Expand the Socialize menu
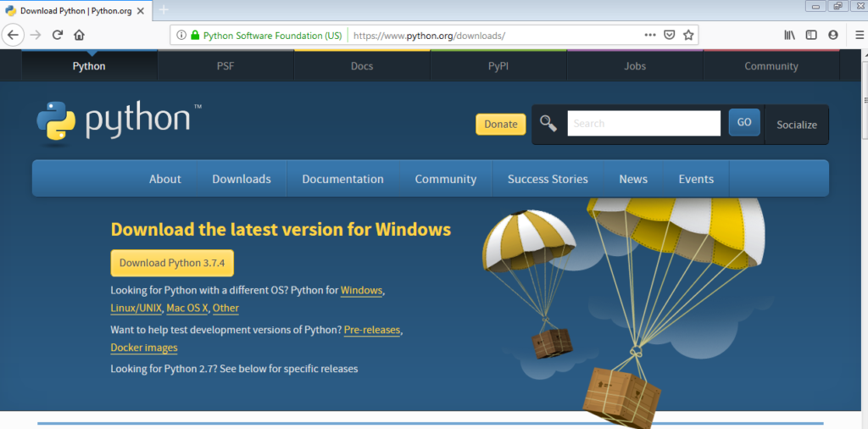Screen dimensions: 868x429 [796, 125]
